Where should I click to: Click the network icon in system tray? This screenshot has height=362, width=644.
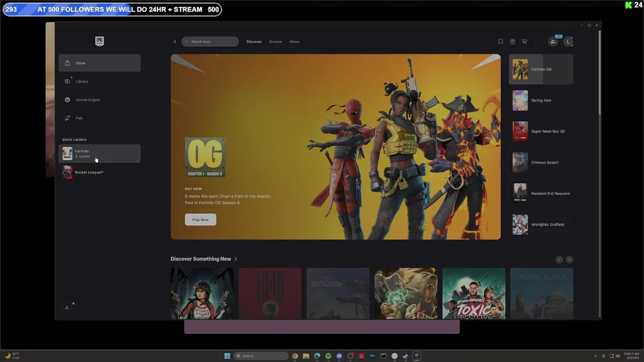pos(611,356)
